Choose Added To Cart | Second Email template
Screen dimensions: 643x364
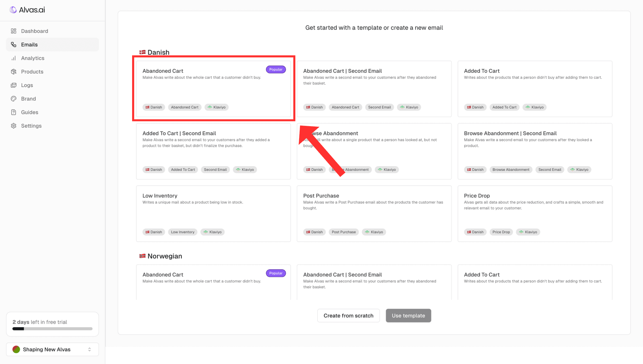tap(213, 151)
